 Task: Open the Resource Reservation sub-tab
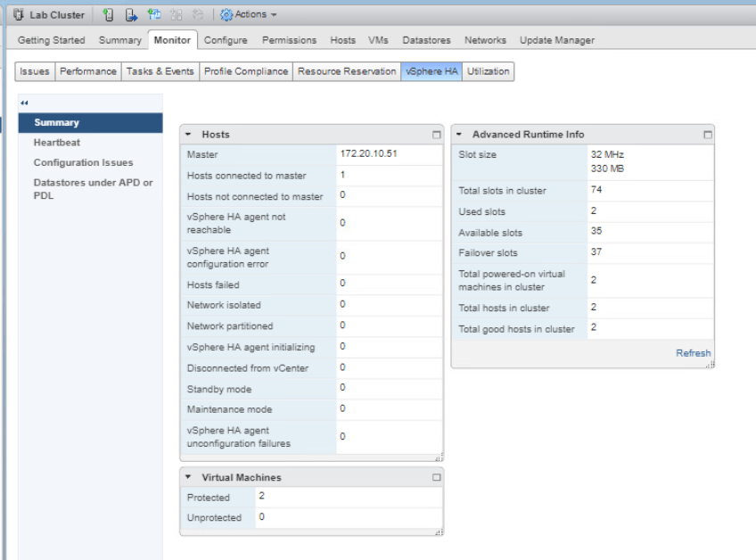pyautogui.click(x=347, y=71)
